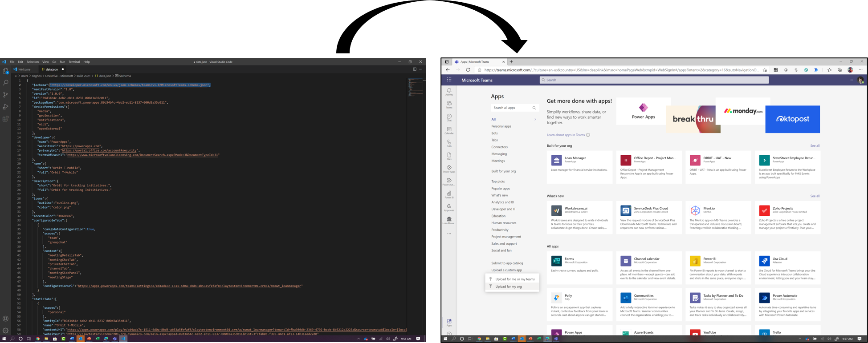The image size is (868, 343).
Task: Open the VS Code Explorer panel icon
Action: click(x=6, y=71)
